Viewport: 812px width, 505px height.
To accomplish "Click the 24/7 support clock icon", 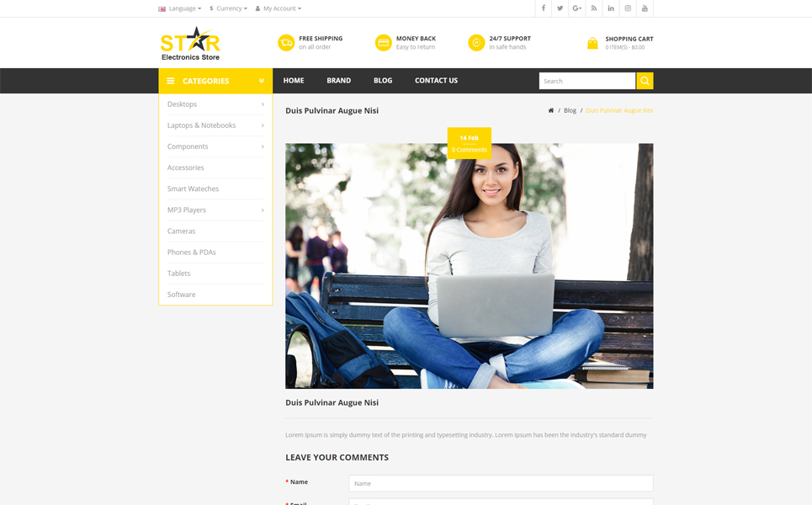I will [x=476, y=42].
